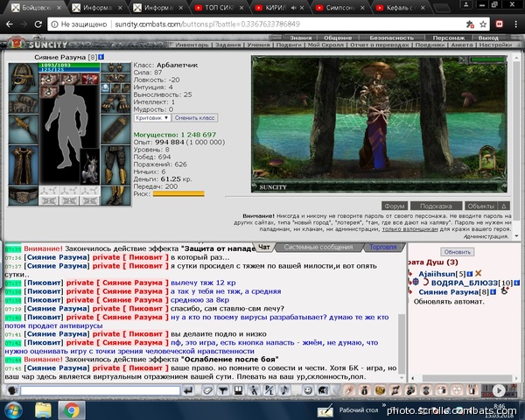Open File Explorer from taskbar

(x=43, y=410)
